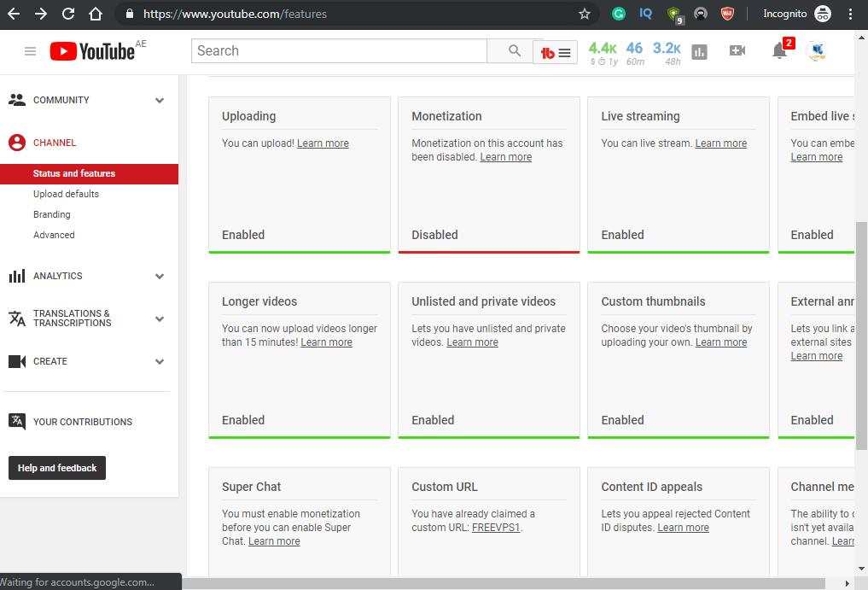Open the red WAB shield extension icon
868x590 pixels.
tap(727, 14)
